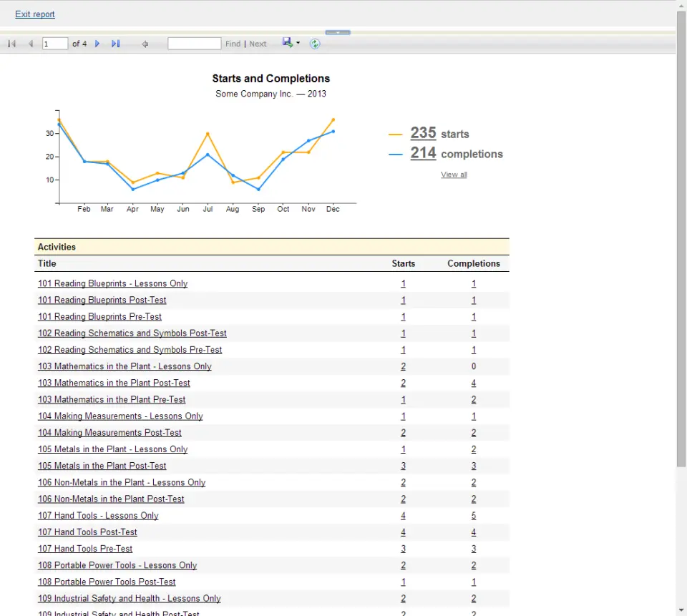The image size is (687, 616).
Task: Click the Exit report link
Action: 35,14
